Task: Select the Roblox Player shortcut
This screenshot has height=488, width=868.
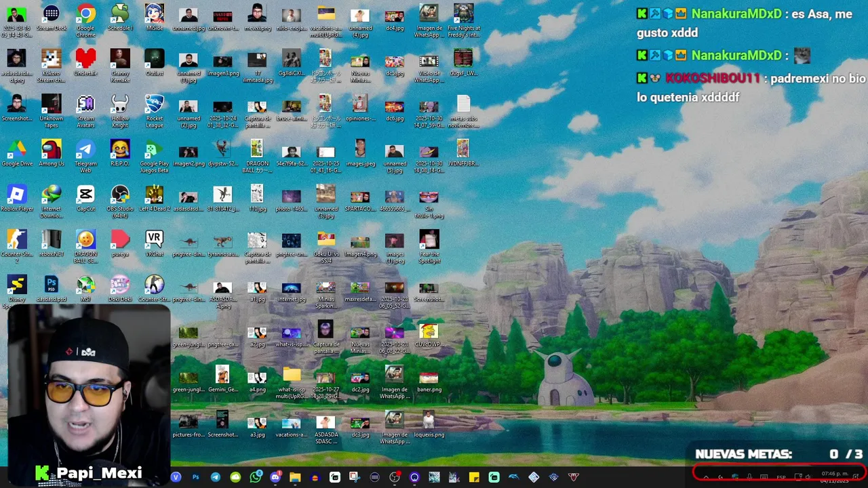Action: (x=17, y=199)
